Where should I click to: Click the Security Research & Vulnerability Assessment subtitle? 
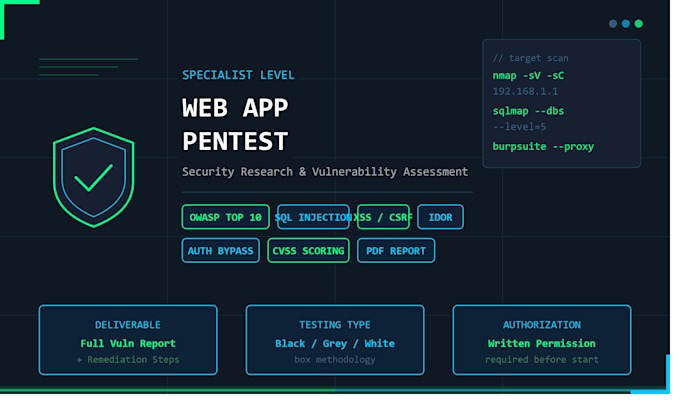point(325,172)
